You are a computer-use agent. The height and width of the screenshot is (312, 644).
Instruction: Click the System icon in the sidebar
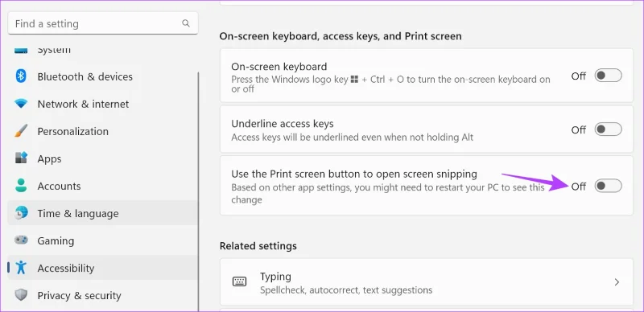(21, 51)
